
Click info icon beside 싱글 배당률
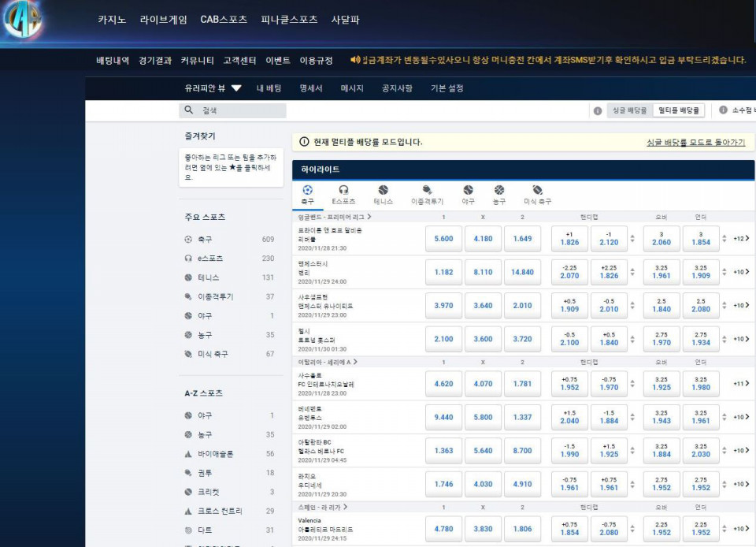click(x=598, y=110)
